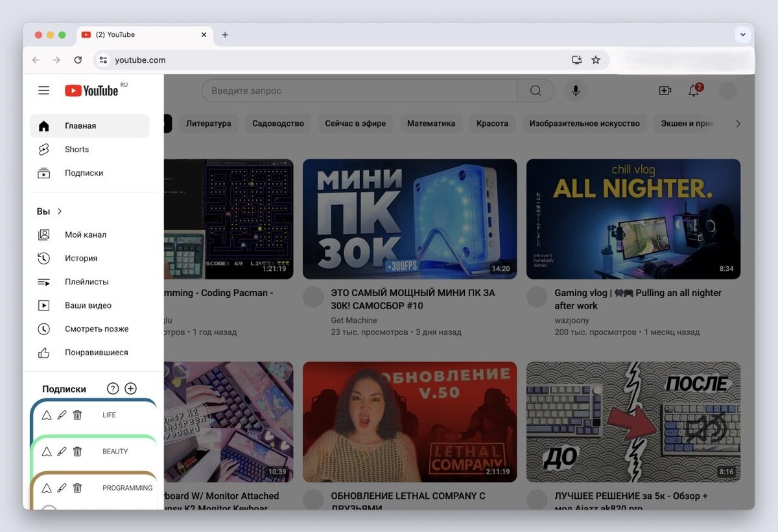The width and height of the screenshot is (778, 532).
Task: Click the PROGRAMMING group label
Action: (128, 488)
